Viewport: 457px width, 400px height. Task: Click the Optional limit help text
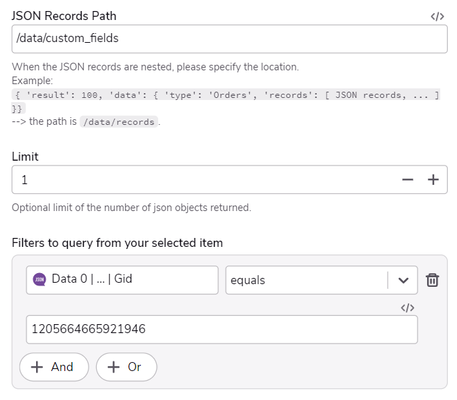[x=131, y=208]
